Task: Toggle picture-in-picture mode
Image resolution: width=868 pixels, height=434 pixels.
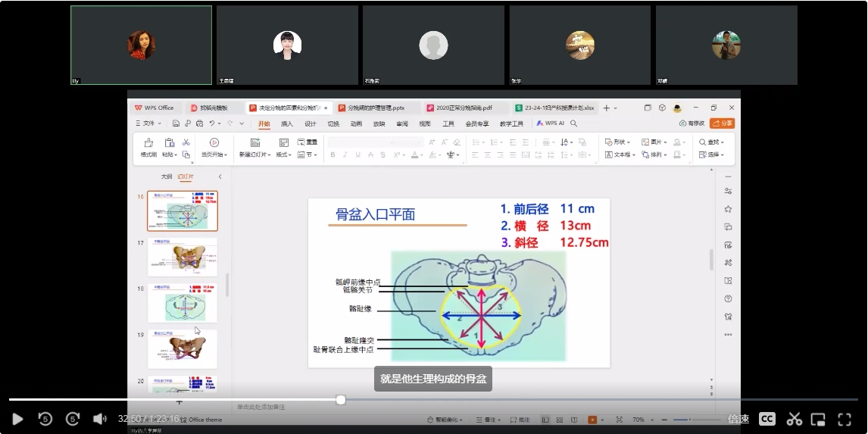Action: coord(818,419)
